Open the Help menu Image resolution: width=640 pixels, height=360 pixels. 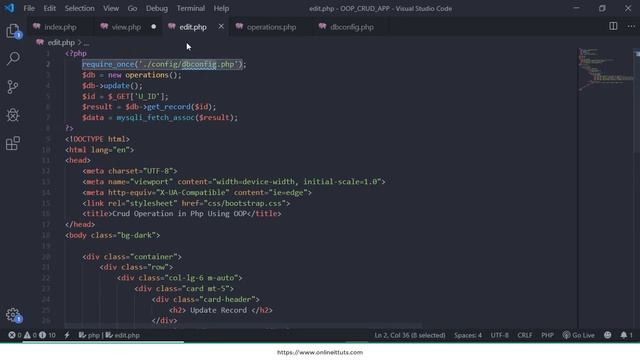221,8
